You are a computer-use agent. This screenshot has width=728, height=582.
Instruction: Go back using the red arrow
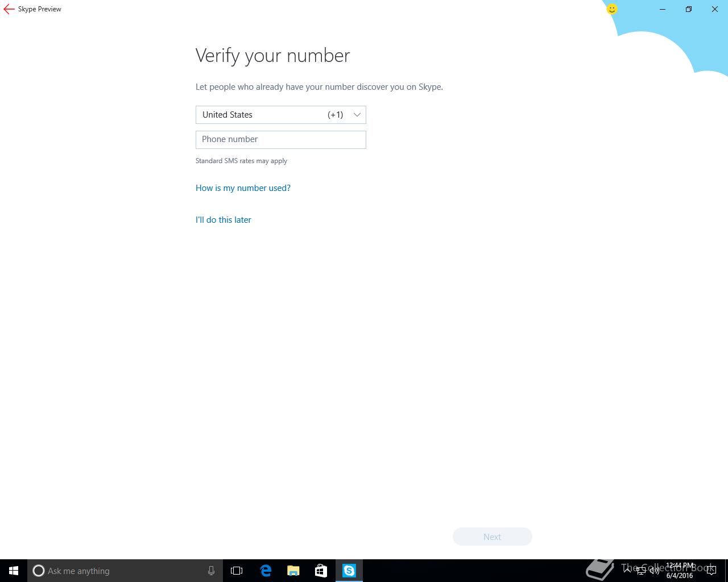(x=9, y=9)
